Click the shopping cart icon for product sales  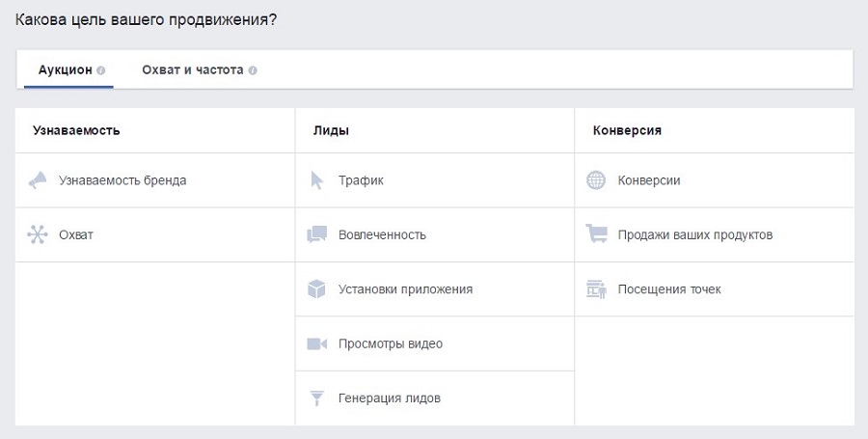click(597, 234)
